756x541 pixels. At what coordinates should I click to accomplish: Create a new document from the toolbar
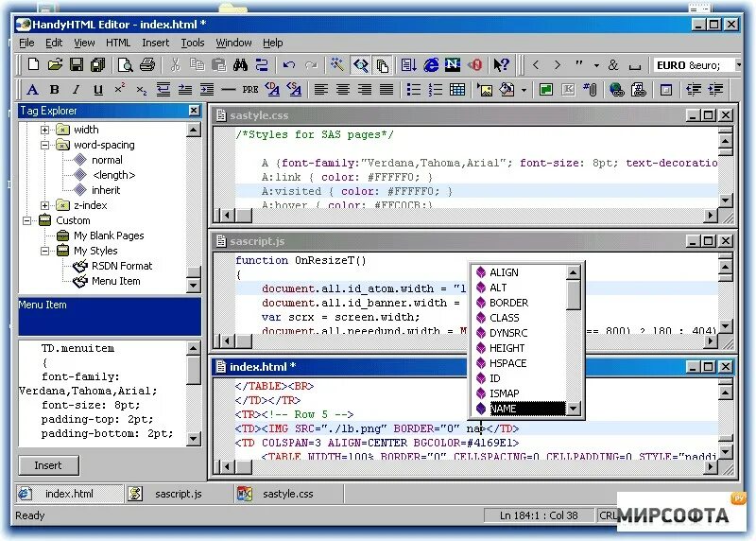click(33, 64)
